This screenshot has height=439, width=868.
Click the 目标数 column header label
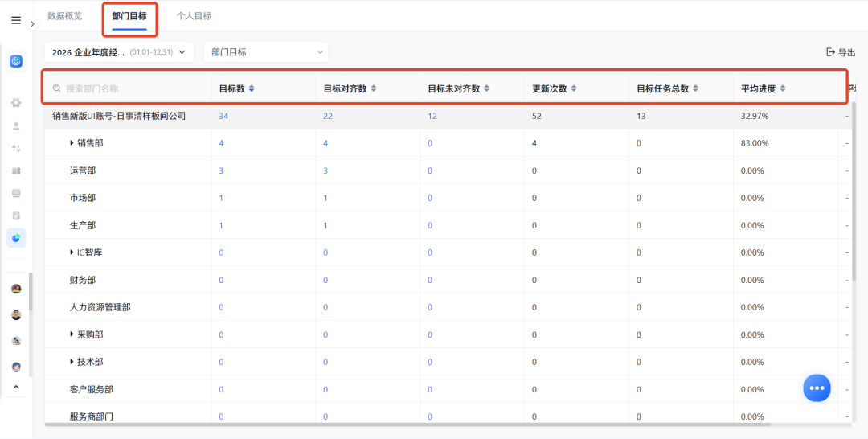coord(232,88)
